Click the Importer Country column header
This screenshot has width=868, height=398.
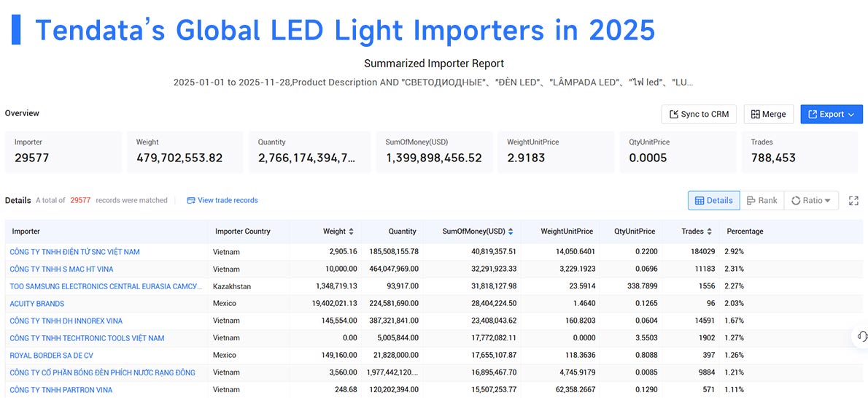point(242,231)
